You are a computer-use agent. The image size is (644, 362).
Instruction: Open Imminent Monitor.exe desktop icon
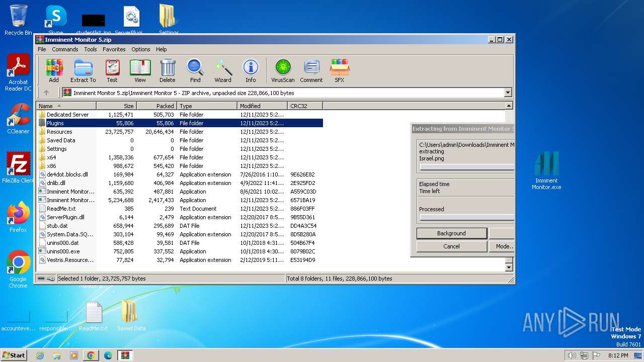coord(546,170)
